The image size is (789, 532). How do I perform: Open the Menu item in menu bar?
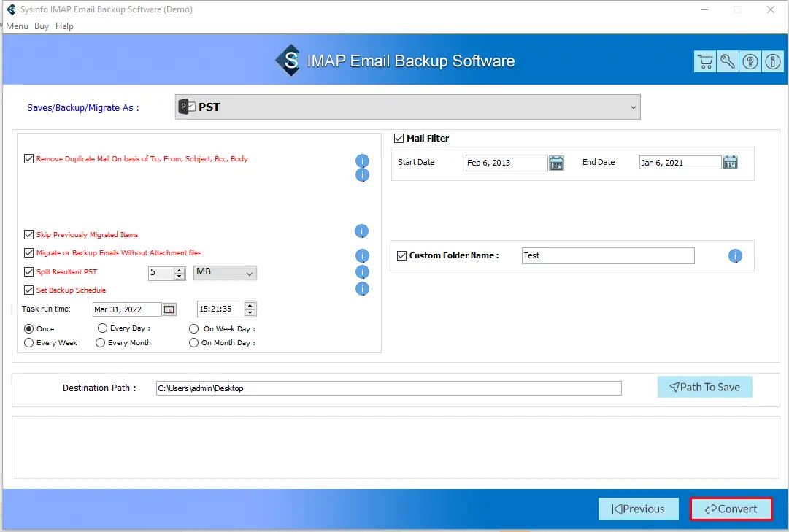pyautogui.click(x=17, y=26)
